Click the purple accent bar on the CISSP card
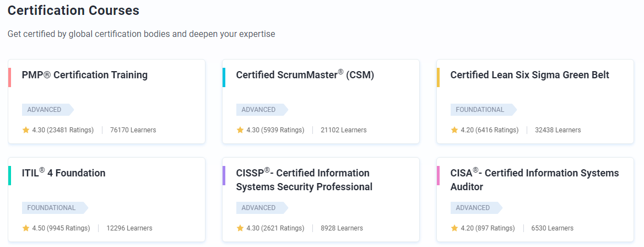Viewport: 644px width, 247px height. coord(224,175)
